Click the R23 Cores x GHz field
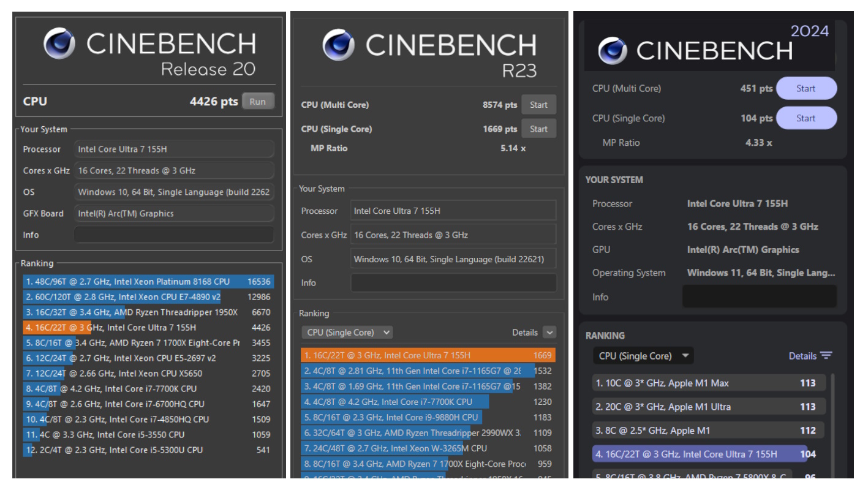868x490 pixels. 453,235
